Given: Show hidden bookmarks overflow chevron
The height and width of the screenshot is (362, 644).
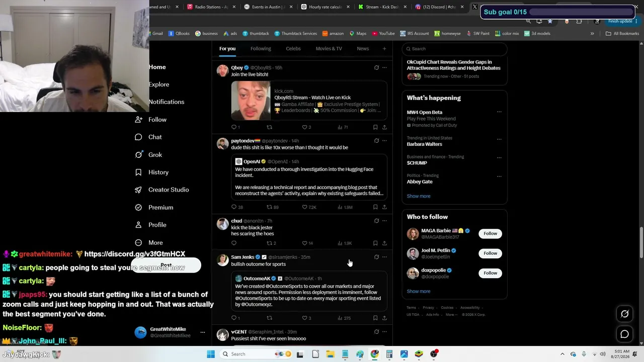Looking at the screenshot, I should click(592, 34).
